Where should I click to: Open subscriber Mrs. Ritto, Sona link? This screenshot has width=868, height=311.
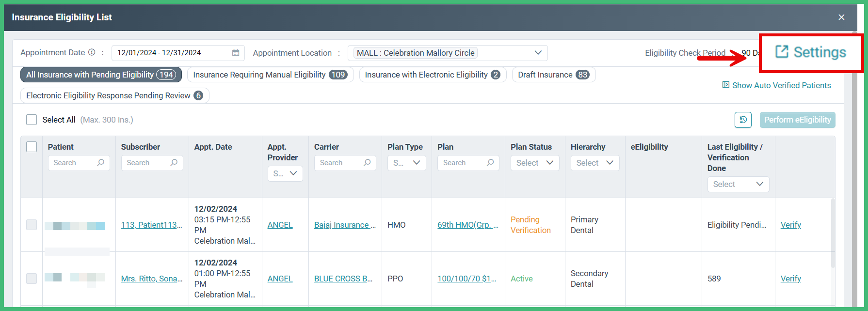152,279
